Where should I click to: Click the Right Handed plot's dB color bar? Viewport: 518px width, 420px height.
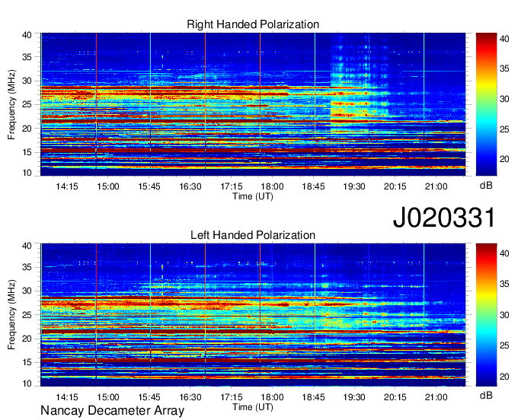coord(486,104)
